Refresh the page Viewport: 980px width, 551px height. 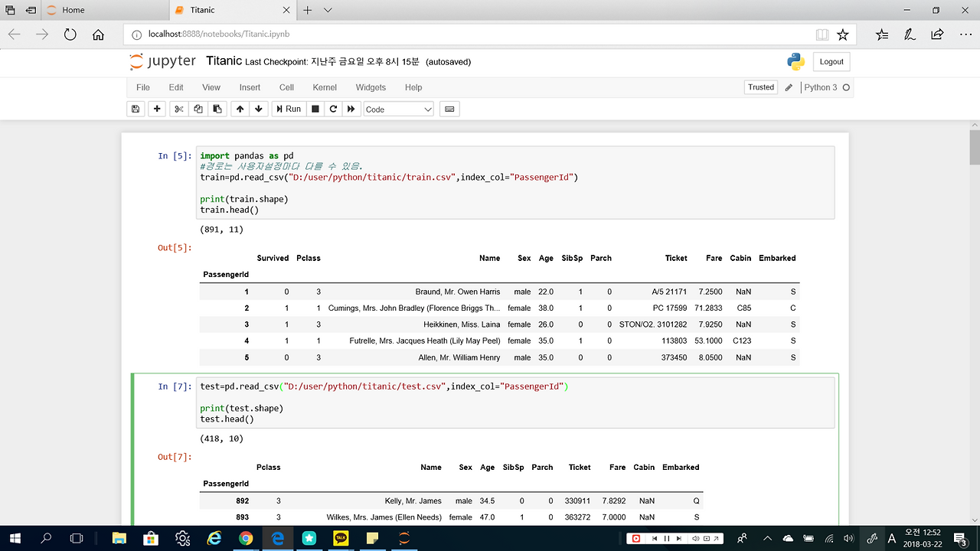pos(70,34)
